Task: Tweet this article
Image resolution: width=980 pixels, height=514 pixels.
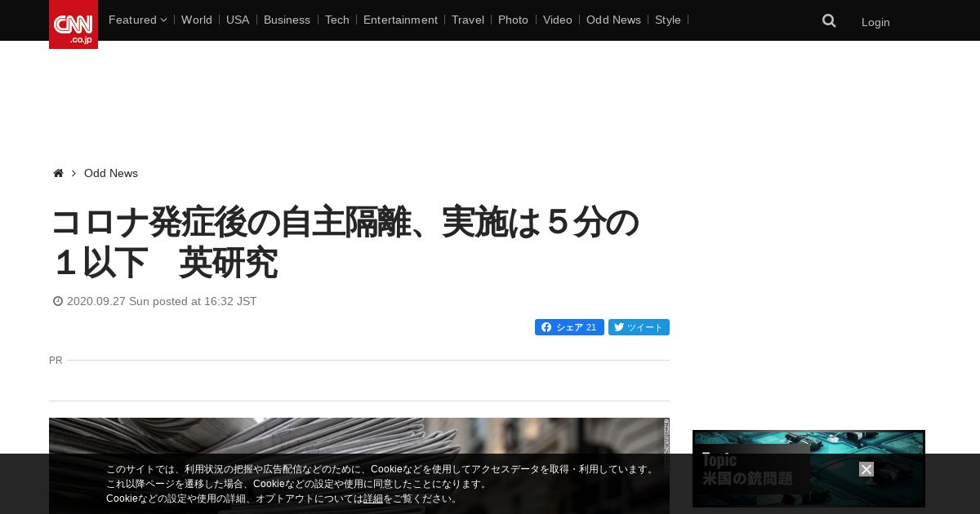Action: 639,327
